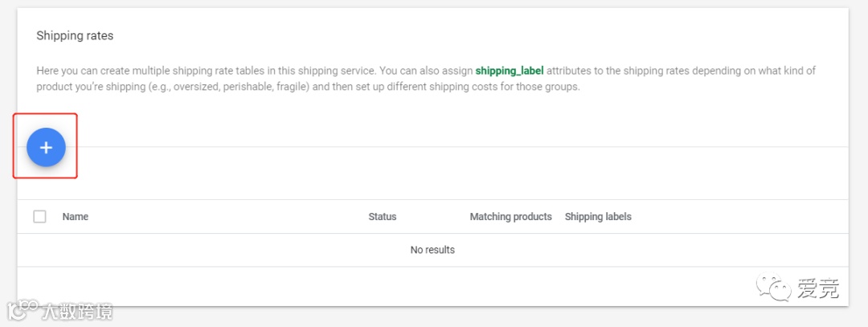Click the white plus symbol inside the circle

(x=46, y=147)
